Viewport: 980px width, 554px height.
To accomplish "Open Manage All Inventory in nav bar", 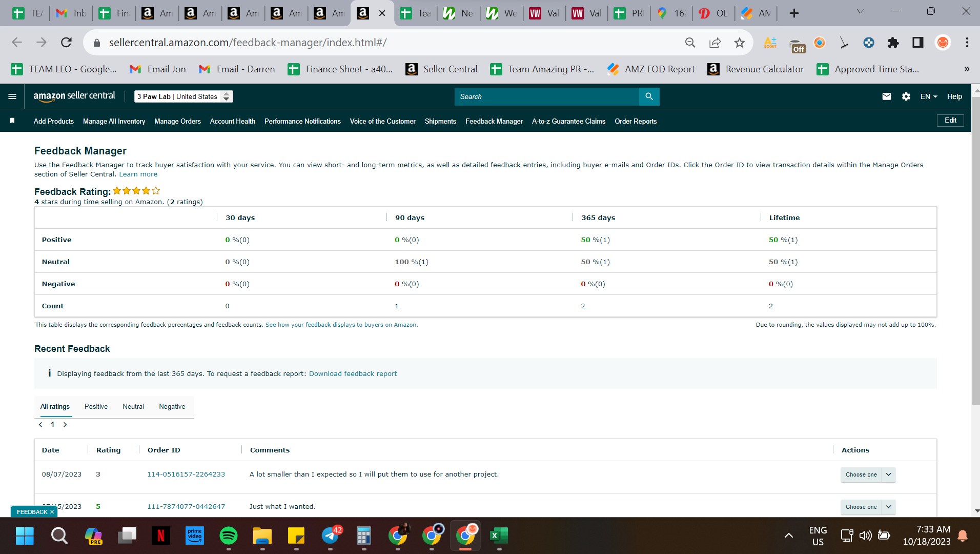I will coord(114,121).
